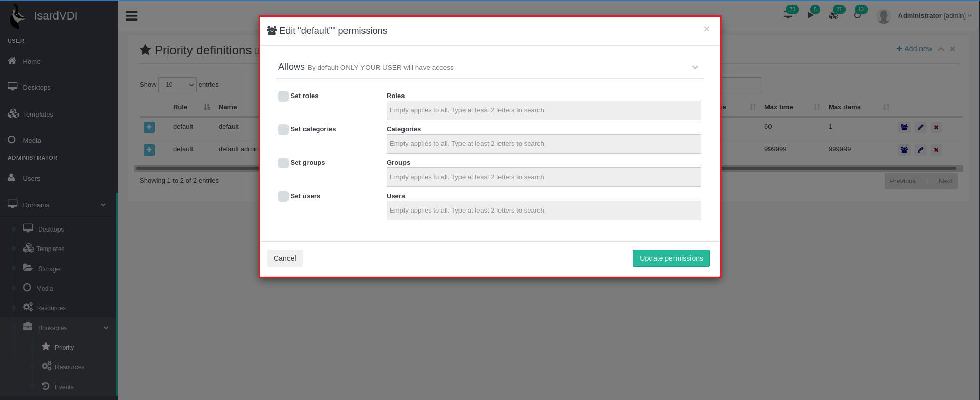Image resolution: width=980 pixels, height=400 pixels.
Task: Go to Storage in the Domains sidebar menu
Action: click(49, 269)
